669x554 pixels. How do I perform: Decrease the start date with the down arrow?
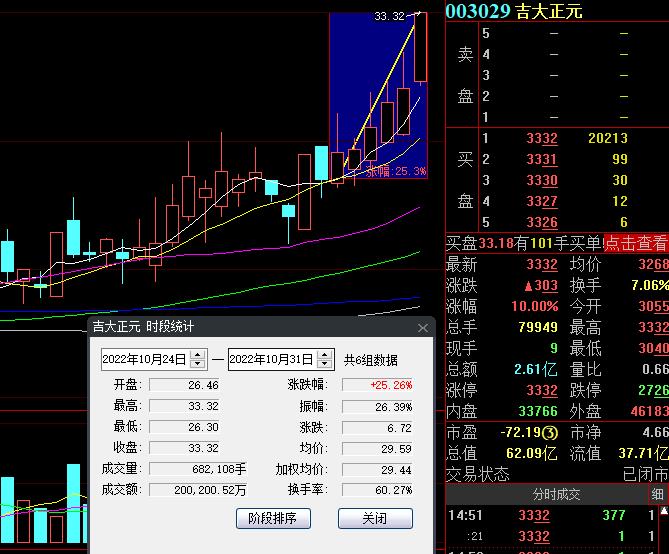(x=197, y=364)
